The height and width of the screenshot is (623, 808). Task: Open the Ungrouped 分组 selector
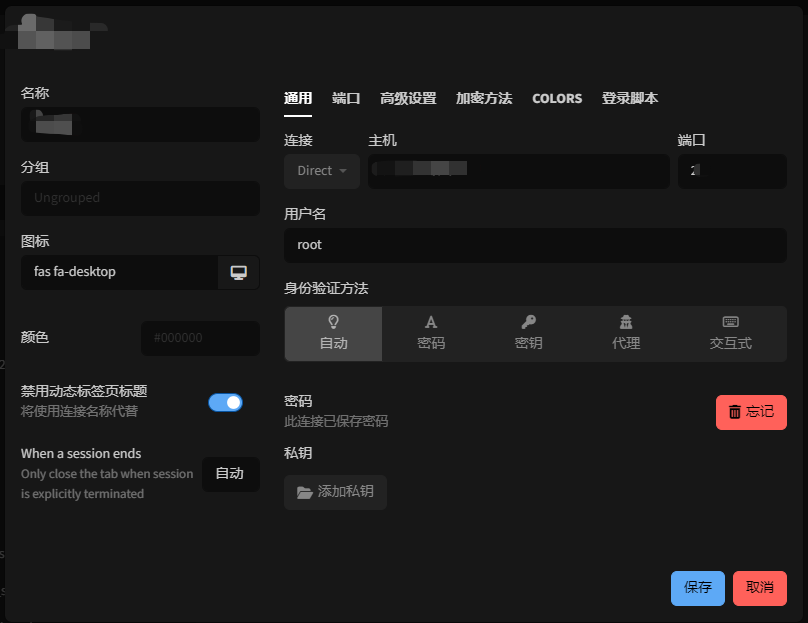(x=140, y=198)
